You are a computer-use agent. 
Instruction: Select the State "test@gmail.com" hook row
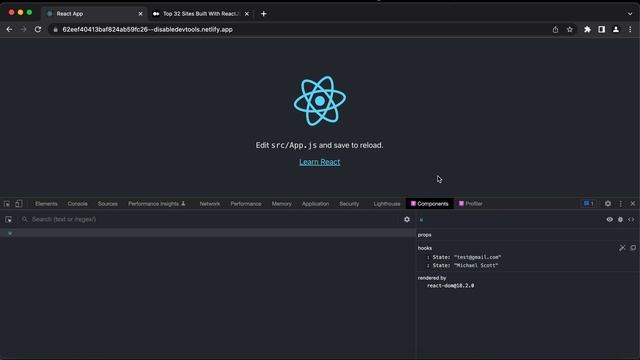click(464, 257)
